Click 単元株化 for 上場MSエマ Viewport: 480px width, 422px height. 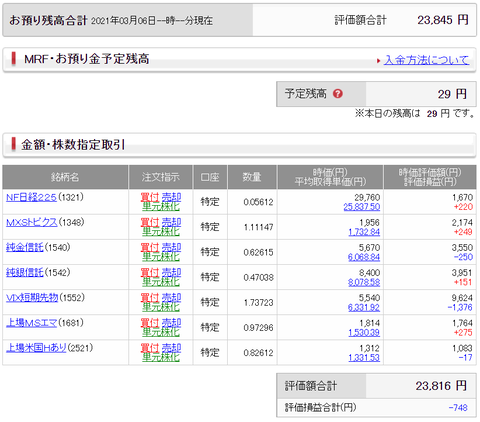coord(161,332)
